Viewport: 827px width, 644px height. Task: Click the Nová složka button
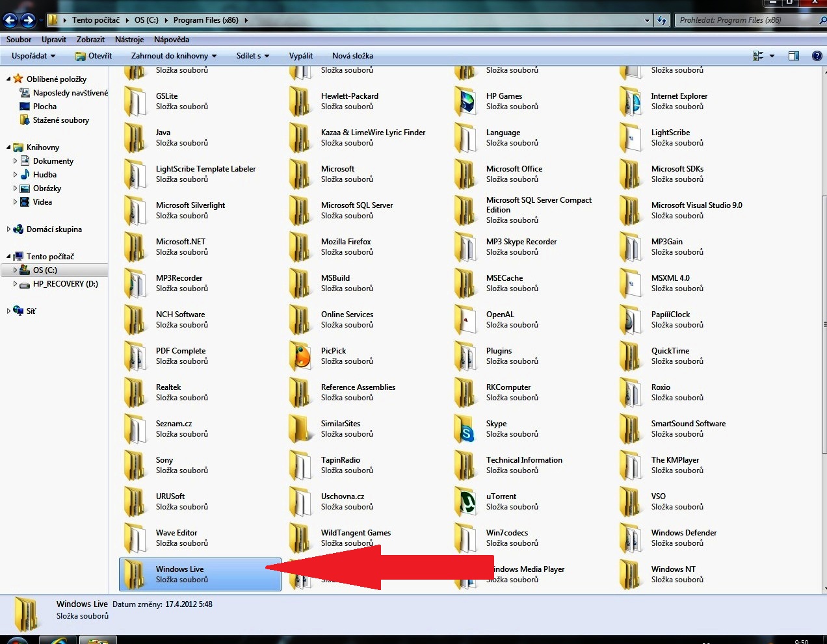pyautogui.click(x=352, y=56)
